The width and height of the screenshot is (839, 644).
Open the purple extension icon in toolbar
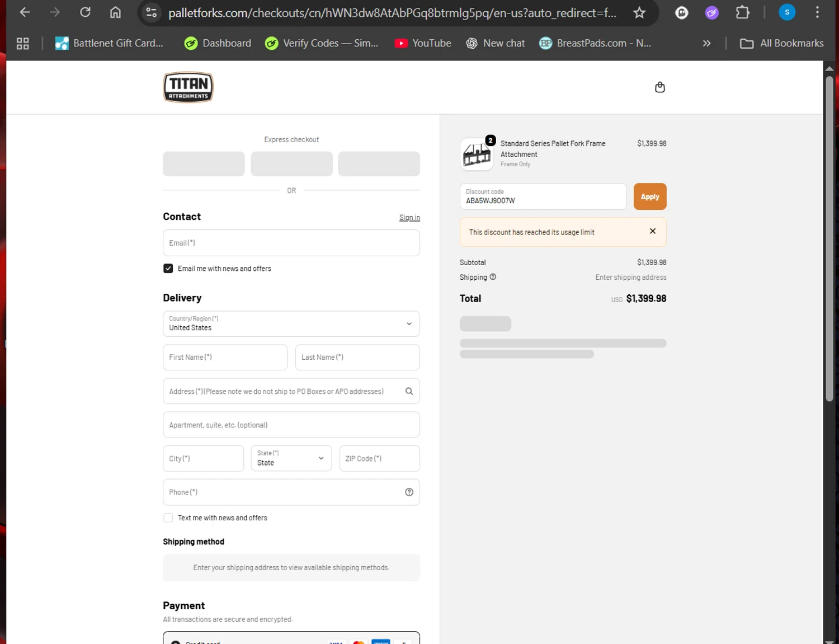pos(711,12)
